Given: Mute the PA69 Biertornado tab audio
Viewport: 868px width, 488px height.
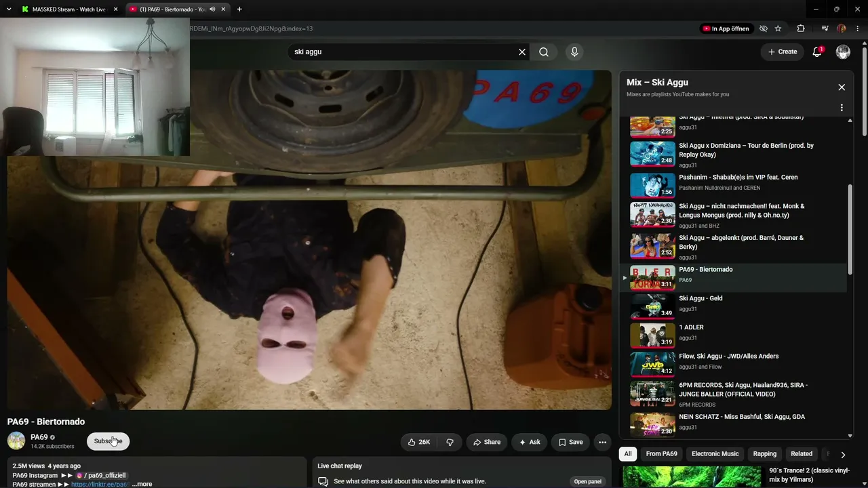Looking at the screenshot, I should click(x=212, y=9).
